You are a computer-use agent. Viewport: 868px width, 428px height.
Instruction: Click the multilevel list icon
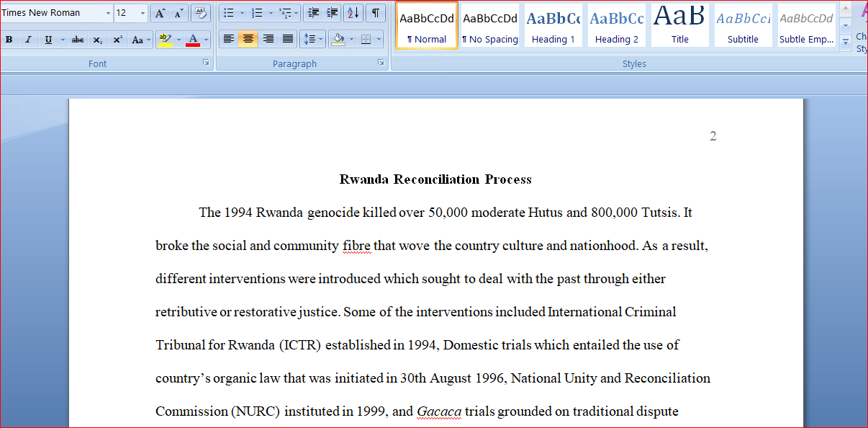tap(286, 13)
